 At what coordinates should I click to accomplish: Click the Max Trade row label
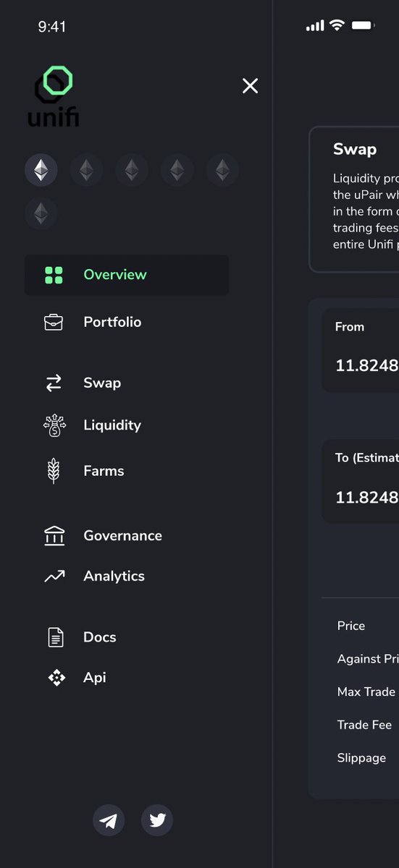pos(366,692)
